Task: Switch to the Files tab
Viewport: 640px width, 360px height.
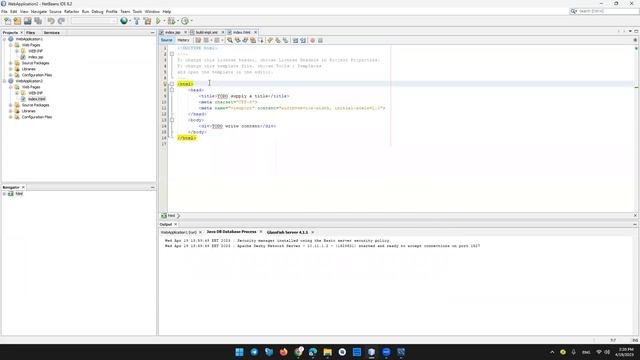Action: (x=31, y=33)
